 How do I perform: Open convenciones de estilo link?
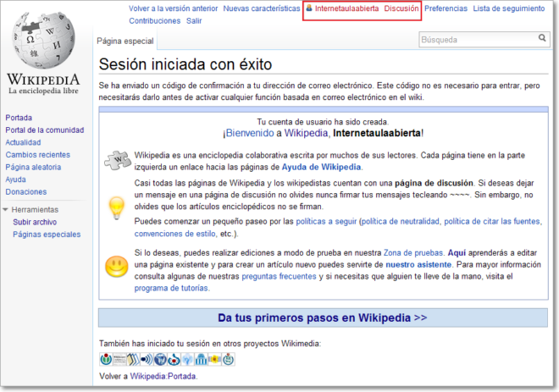175,234
